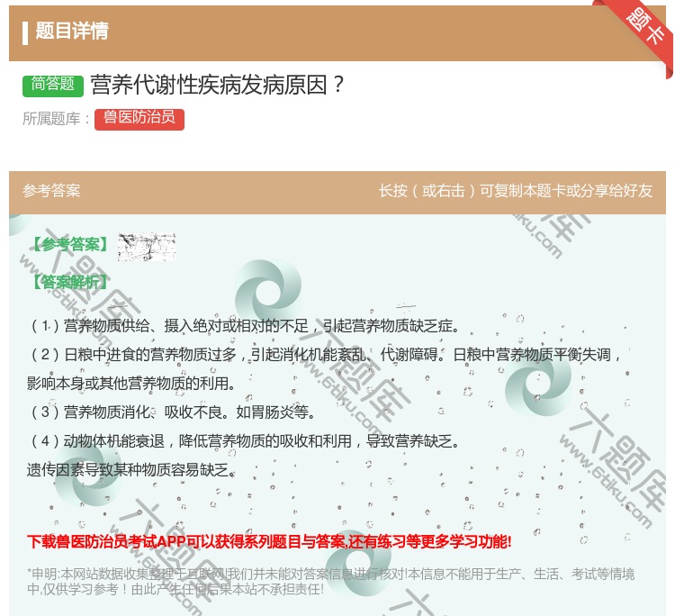
Task: Click the 题目详情 header title
Action: tap(71, 31)
